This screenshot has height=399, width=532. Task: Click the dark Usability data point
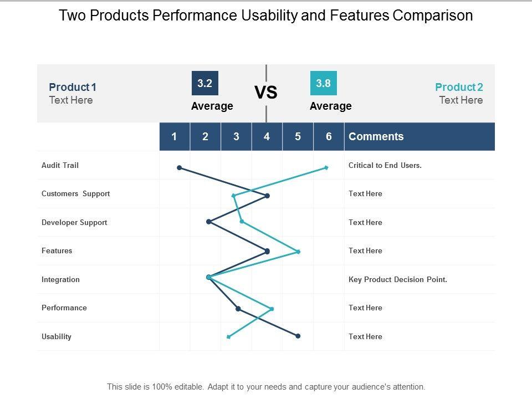(298, 336)
